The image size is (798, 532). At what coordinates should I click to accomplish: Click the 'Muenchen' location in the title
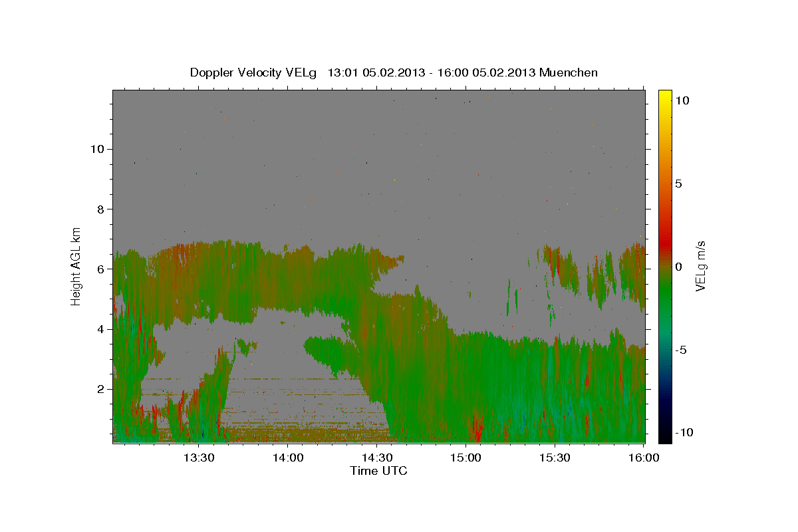click(x=569, y=72)
